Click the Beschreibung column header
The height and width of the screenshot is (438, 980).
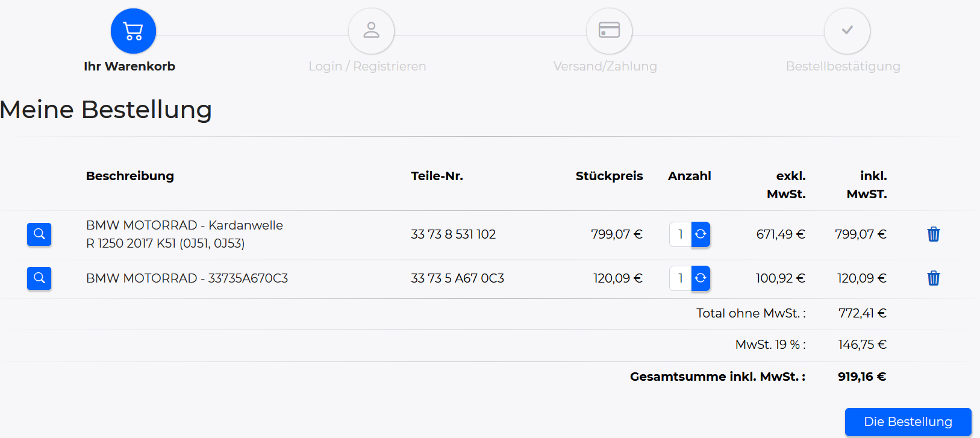pyautogui.click(x=130, y=176)
